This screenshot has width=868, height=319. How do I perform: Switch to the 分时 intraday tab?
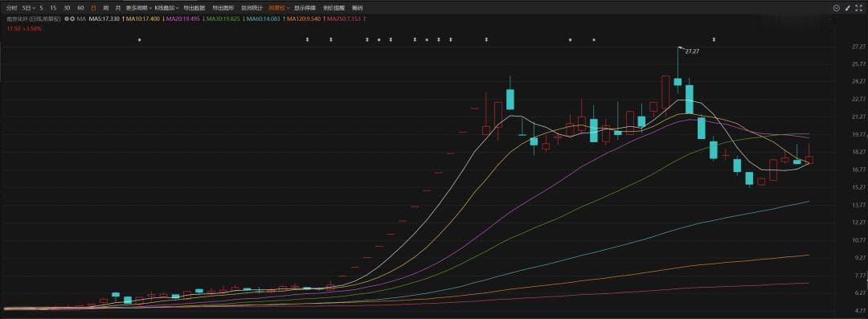click(x=11, y=8)
